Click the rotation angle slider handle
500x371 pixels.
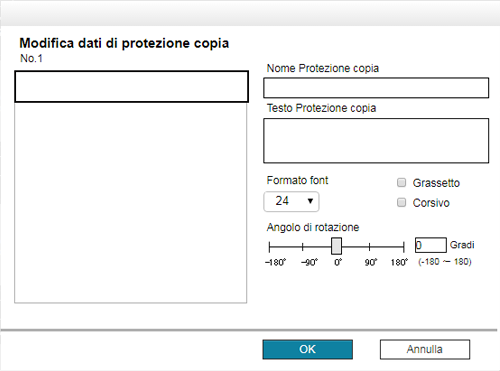[336, 246]
